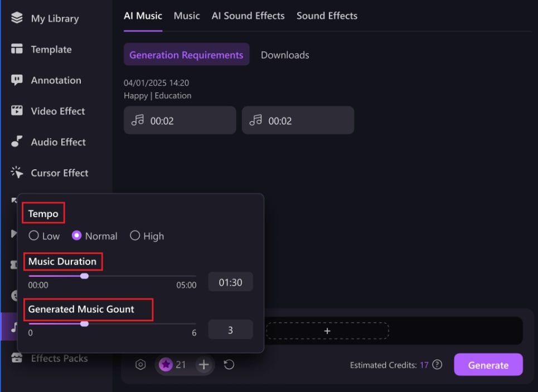Image resolution: width=538 pixels, height=392 pixels.
Task: Click the purple star credits icon
Action: coord(166,365)
